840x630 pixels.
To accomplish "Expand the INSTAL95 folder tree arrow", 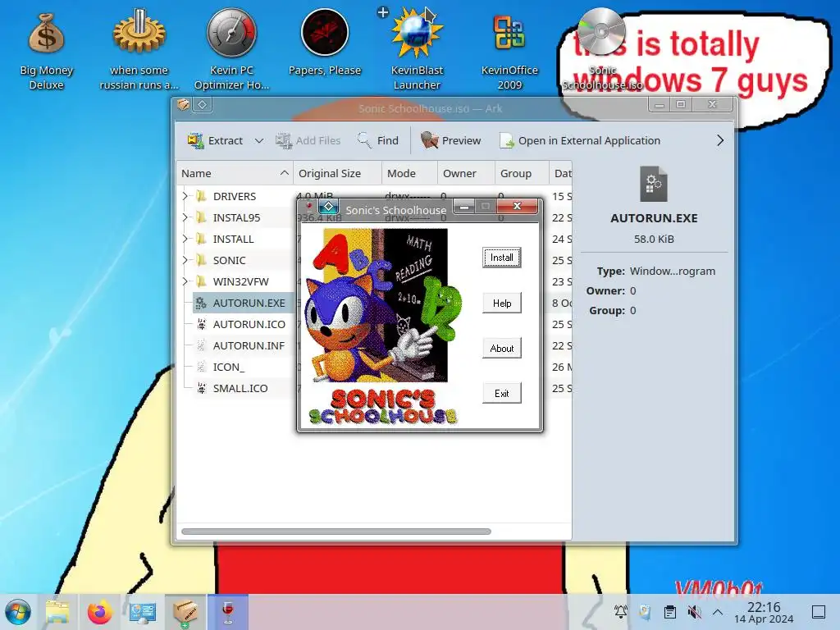I will point(185,217).
